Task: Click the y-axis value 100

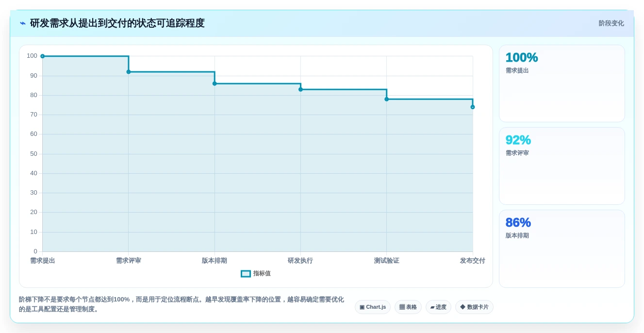Action: [32, 56]
